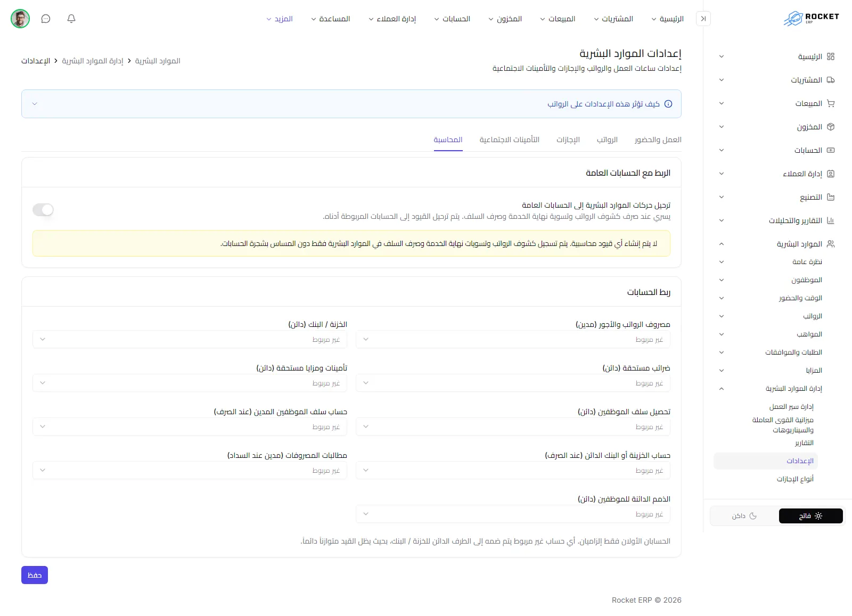852x616 pixels.
Task: Open إدارة سير العمل in sidebar
Action: click(791, 407)
